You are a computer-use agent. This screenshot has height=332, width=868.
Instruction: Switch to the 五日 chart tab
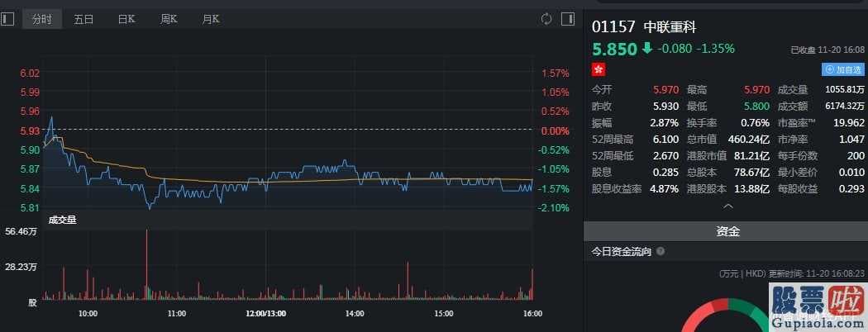(x=83, y=19)
